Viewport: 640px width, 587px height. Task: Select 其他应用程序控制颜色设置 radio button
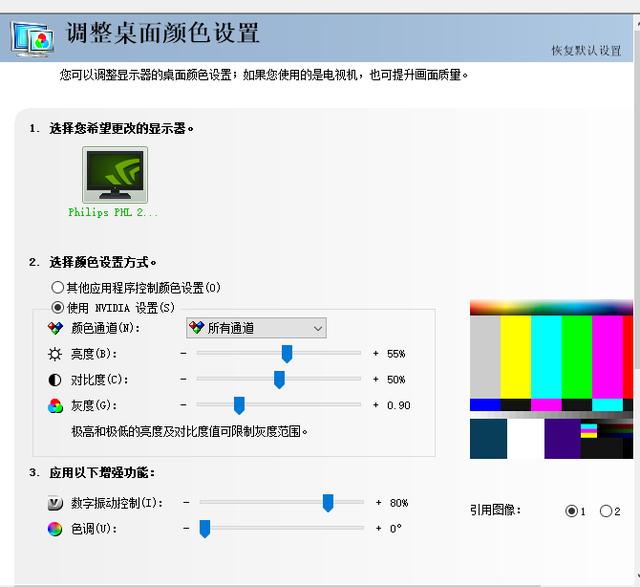pos(58,287)
